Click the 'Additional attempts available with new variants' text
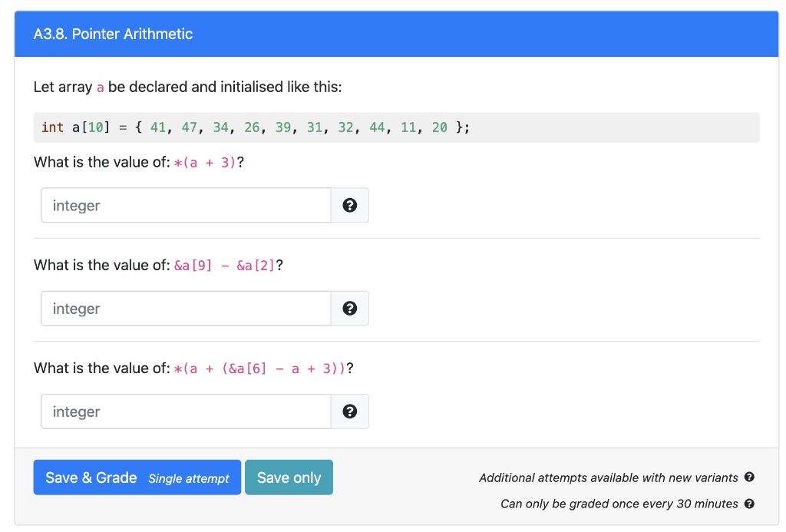This screenshot has width=786, height=532. click(x=606, y=477)
